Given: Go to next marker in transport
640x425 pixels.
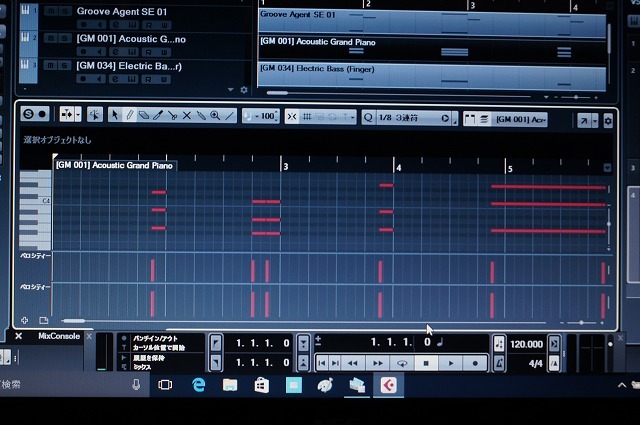Looking at the screenshot, I should (x=335, y=363).
